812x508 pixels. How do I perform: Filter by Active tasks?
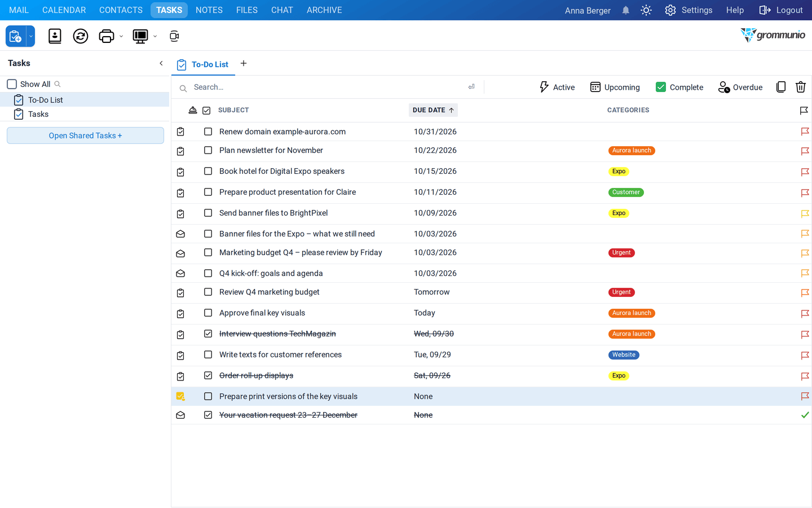557,87
